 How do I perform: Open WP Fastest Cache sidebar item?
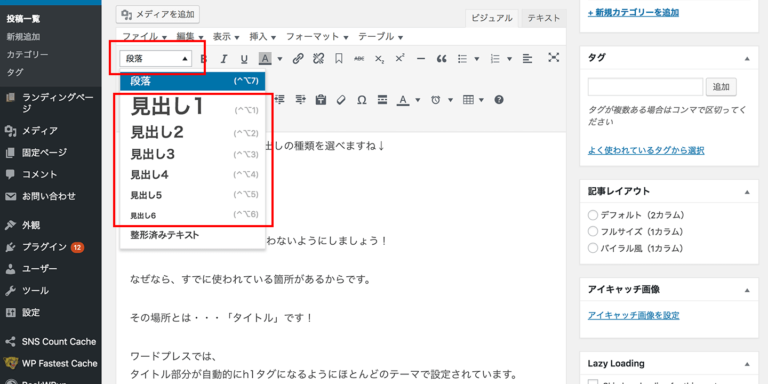pos(51,363)
